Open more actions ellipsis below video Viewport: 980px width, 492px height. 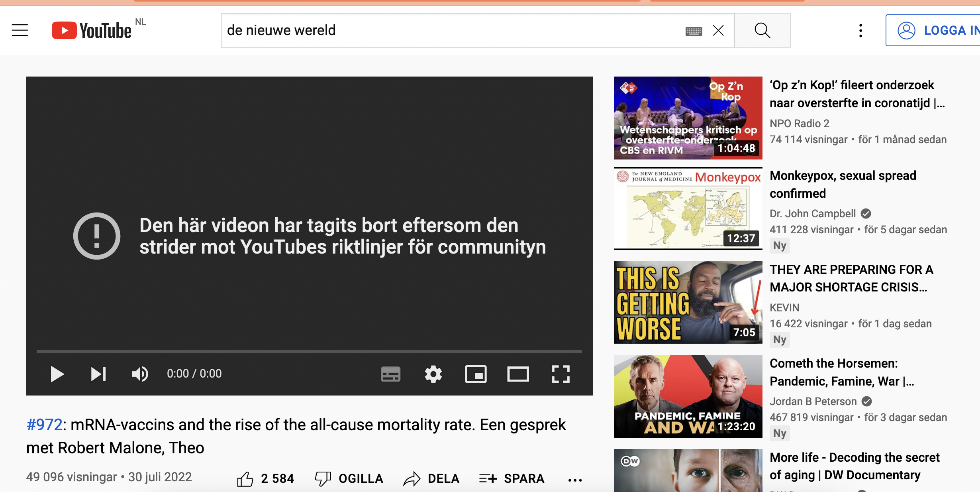click(x=575, y=480)
